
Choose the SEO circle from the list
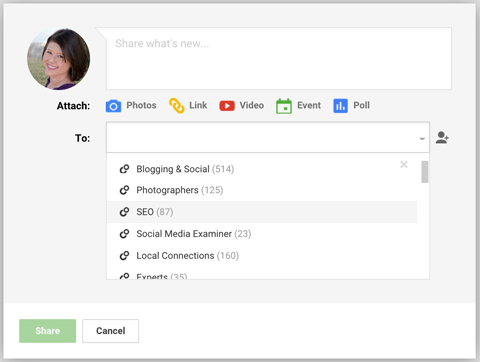pos(262,212)
